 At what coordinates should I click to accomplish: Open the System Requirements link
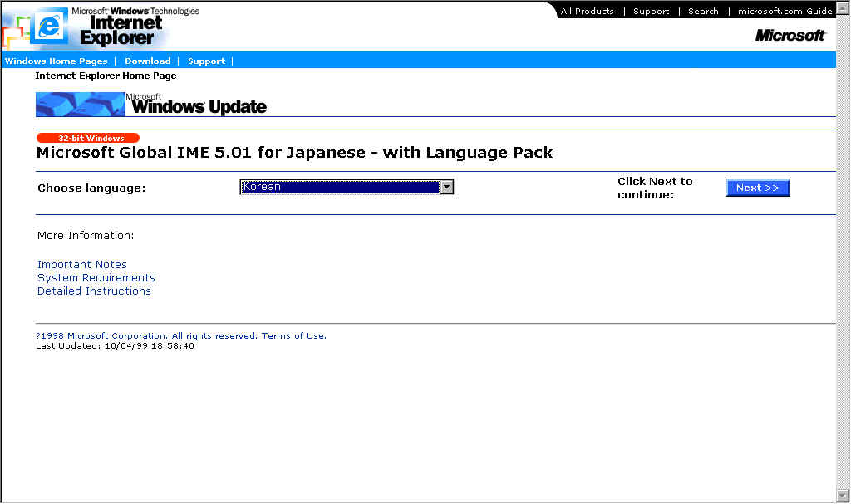(96, 278)
